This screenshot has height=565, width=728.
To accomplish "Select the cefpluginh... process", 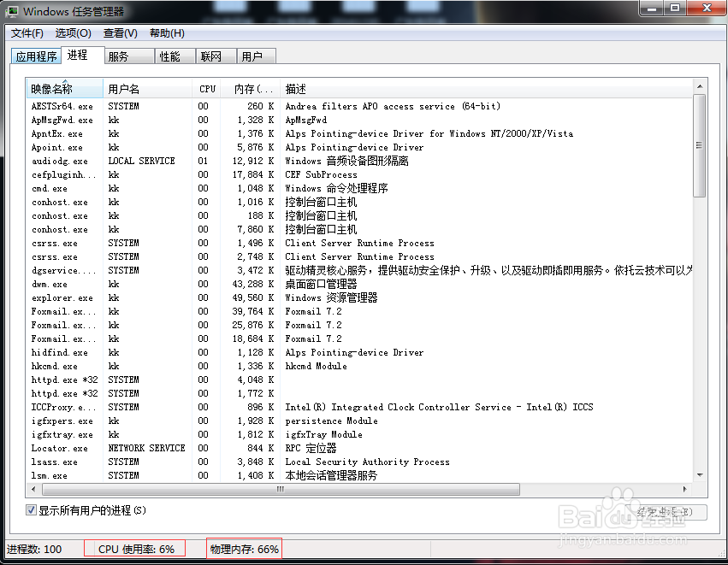I will coord(359,175).
